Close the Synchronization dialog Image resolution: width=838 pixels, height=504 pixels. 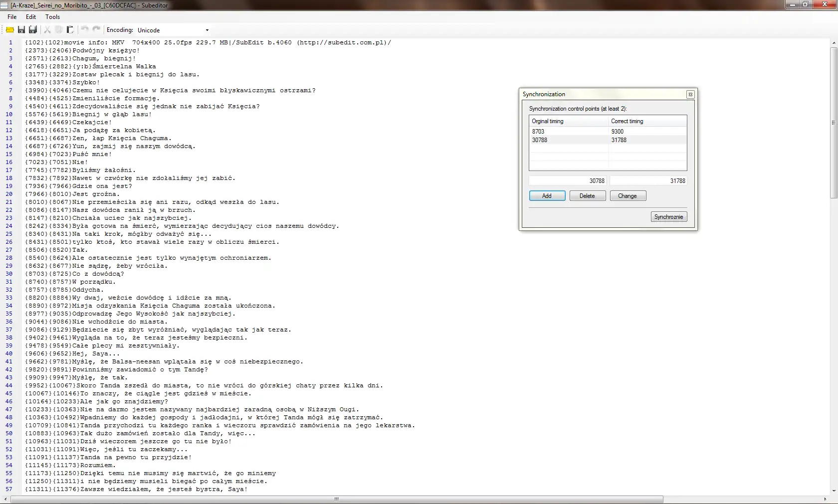click(x=690, y=94)
